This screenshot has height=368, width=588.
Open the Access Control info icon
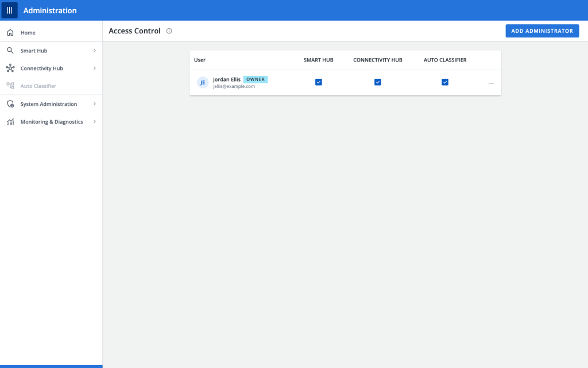tap(169, 31)
